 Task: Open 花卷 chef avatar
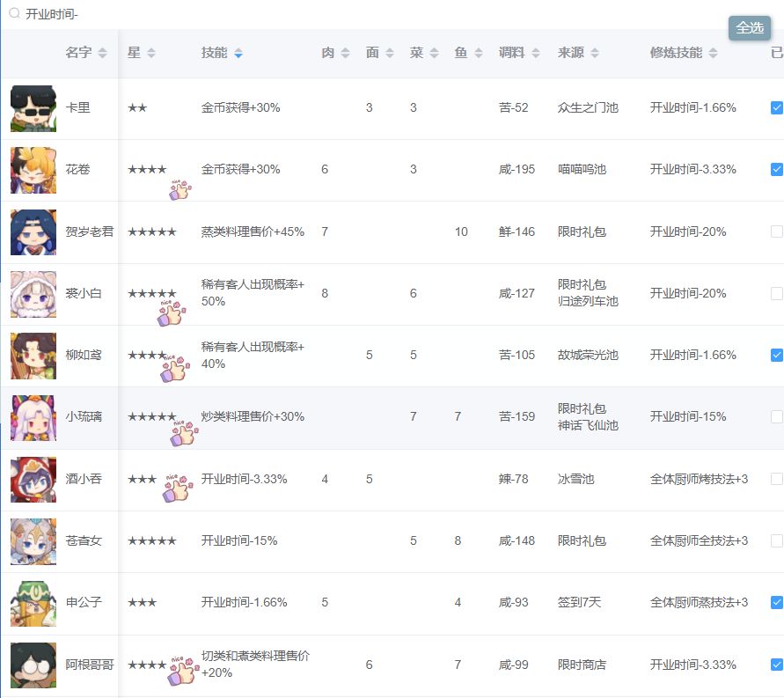click(33, 170)
